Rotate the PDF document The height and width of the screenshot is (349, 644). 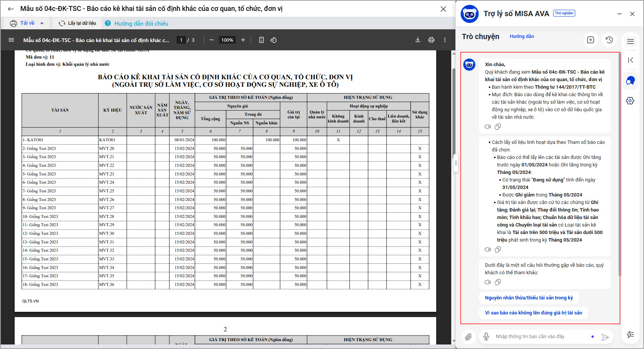274,40
